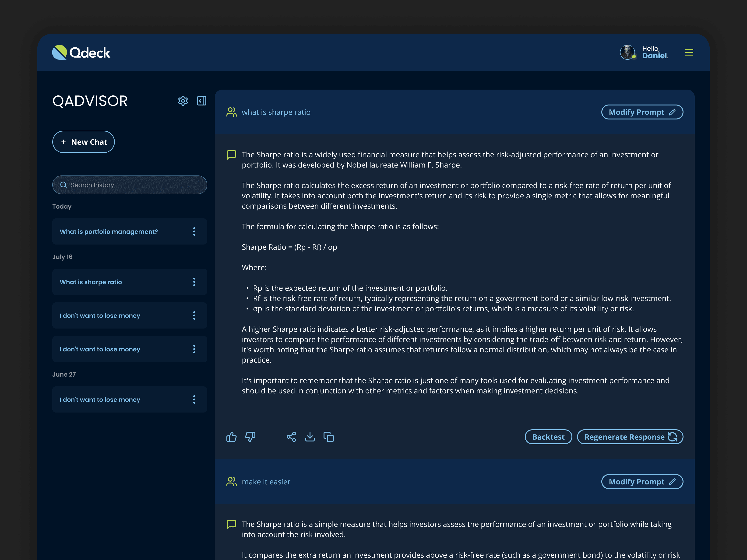Start a New Chat
The height and width of the screenshot is (560, 747).
(83, 142)
